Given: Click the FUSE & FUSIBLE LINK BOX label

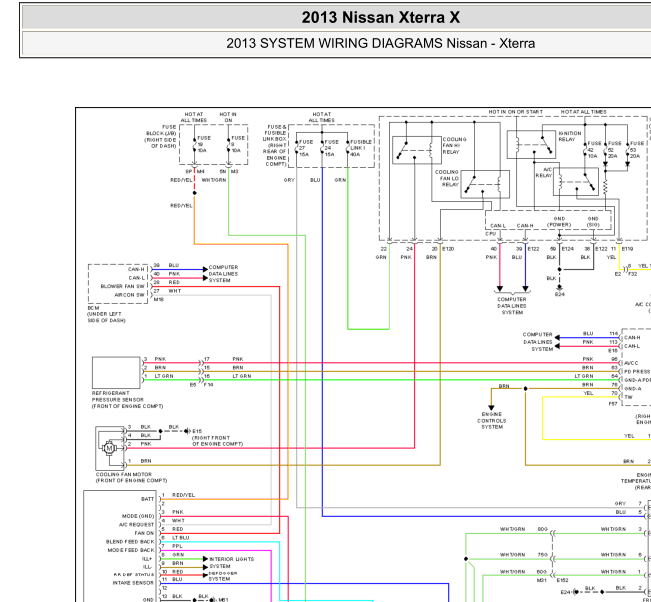Looking at the screenshot, I should (274, 146).
